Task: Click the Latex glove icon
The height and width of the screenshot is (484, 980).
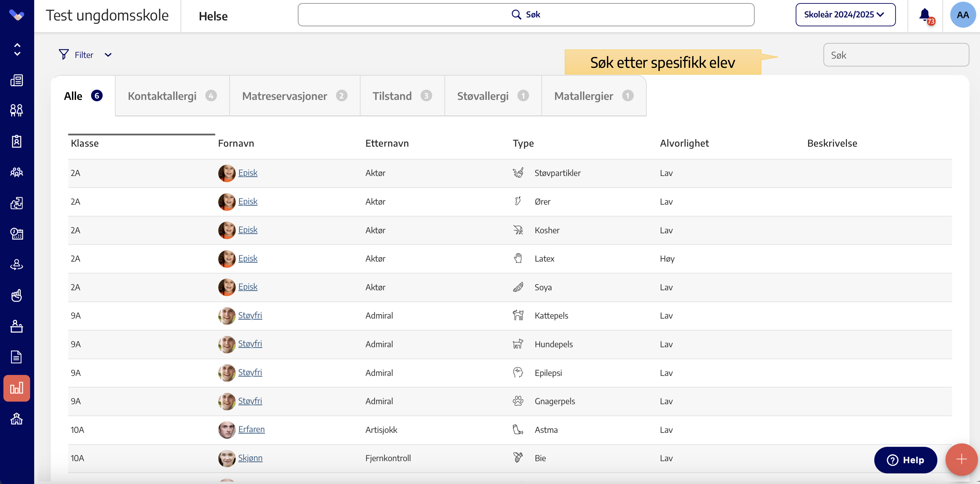Action: coord(518,258)
